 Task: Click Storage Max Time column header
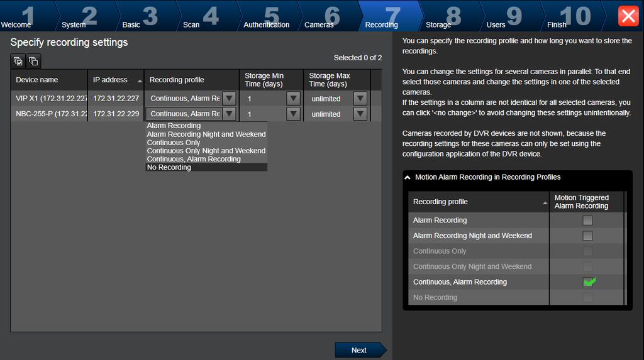(x=337, y=80)
